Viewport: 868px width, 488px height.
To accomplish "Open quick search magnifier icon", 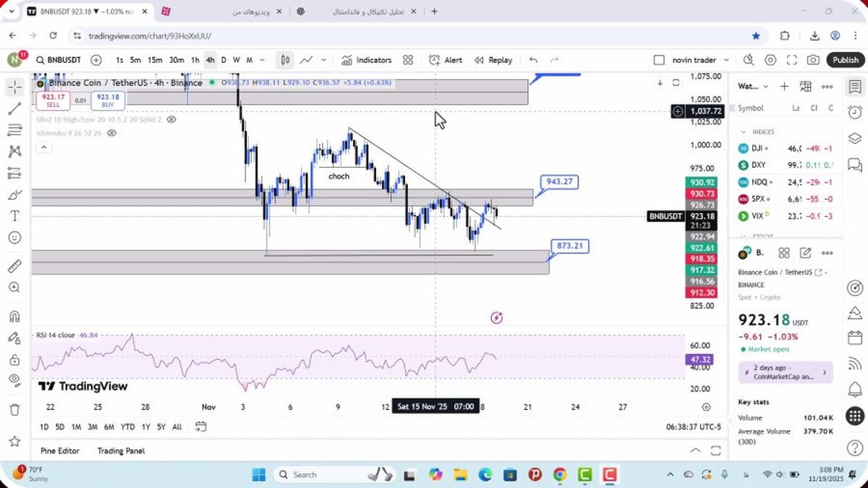I will [x=748, y=60].
